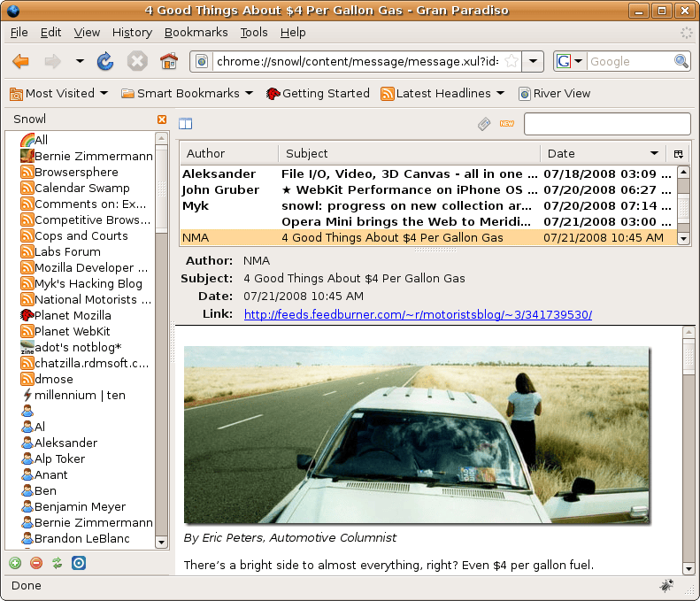This screenshot has width=700, height=601.
Task: Open the URL bar history dropdown
Action: (533, 61)
